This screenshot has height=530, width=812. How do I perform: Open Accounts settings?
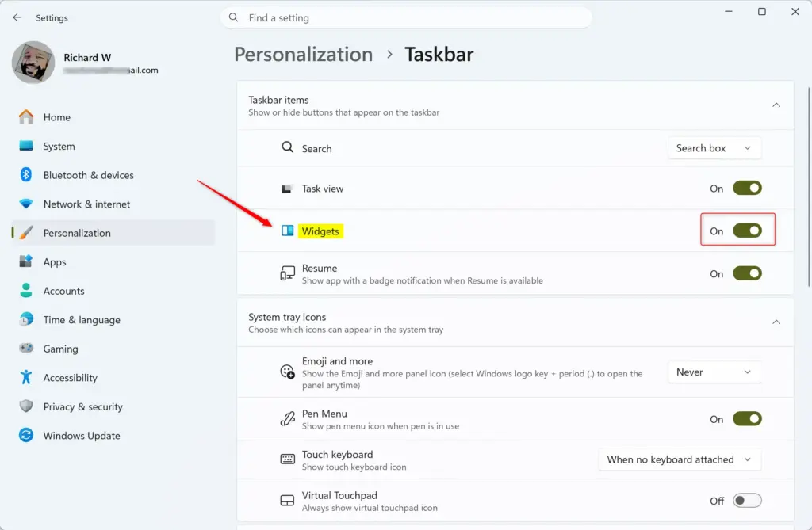pyautogui.click(x=113, y=291)
